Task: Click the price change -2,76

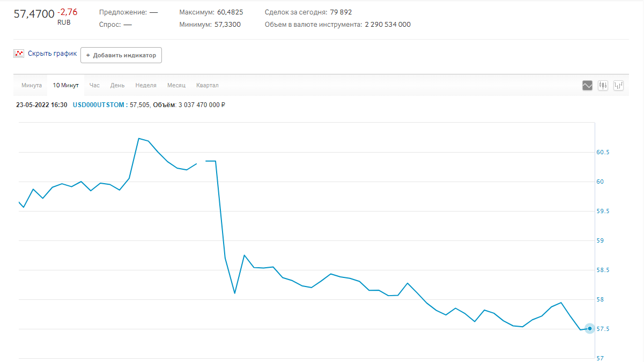Action: click(67, 12)
